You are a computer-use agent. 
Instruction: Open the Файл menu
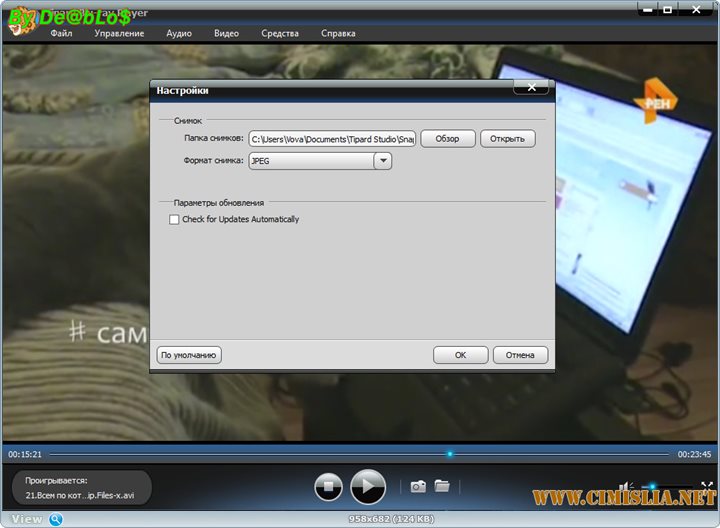(61, 33)
